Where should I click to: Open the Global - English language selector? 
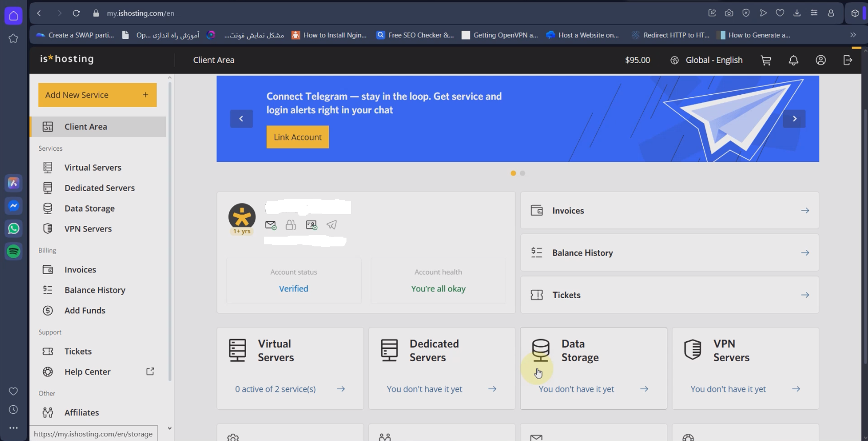coord(706,60)
